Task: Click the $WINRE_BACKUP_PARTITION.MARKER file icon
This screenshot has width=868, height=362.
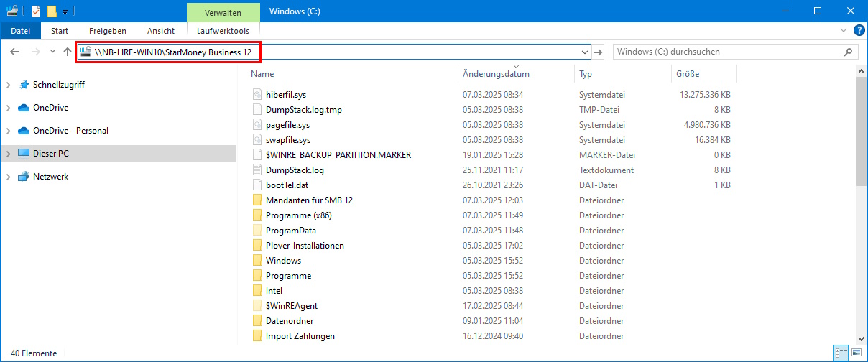Action: pyautogui.click(x=258, y=154)
